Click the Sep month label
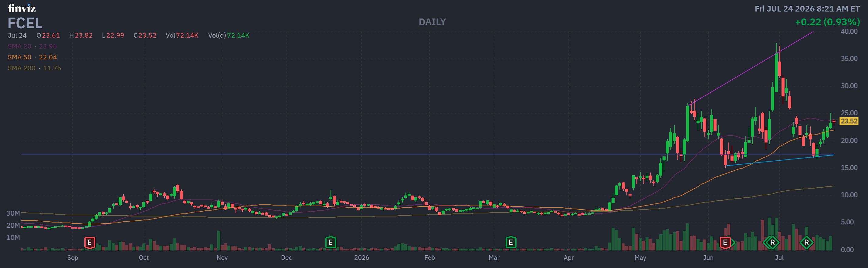The image size is (868, 268). pos(73,258)
